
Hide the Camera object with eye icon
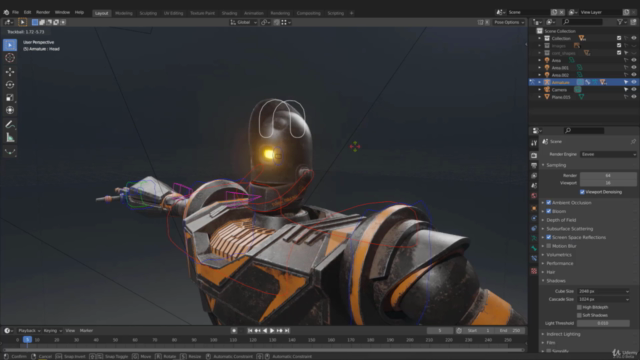point(633,89)
